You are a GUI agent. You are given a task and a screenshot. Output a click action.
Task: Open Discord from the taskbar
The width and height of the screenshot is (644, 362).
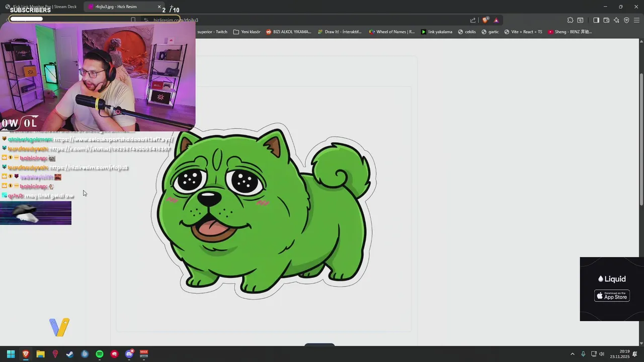(x=129, y=354)
